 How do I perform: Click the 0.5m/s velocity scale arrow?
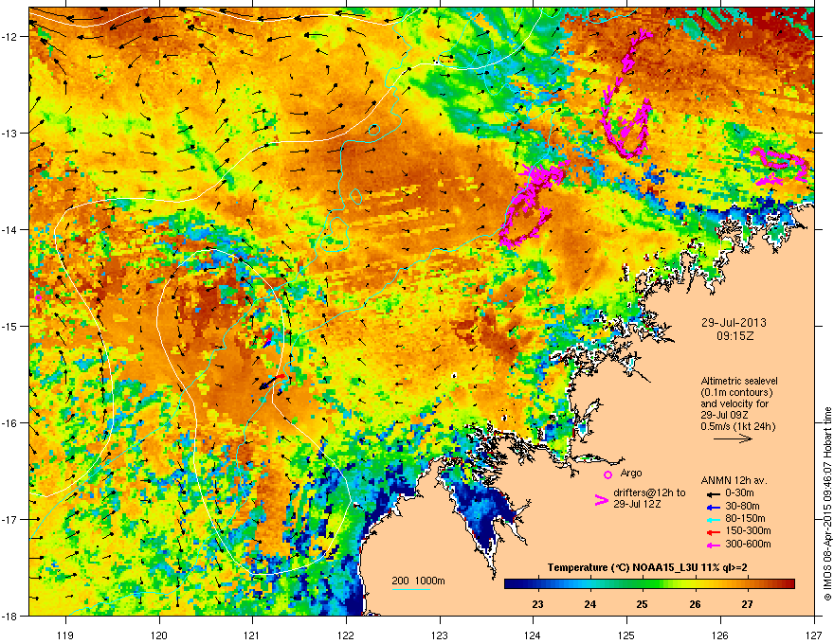click(x=733, y=438)
